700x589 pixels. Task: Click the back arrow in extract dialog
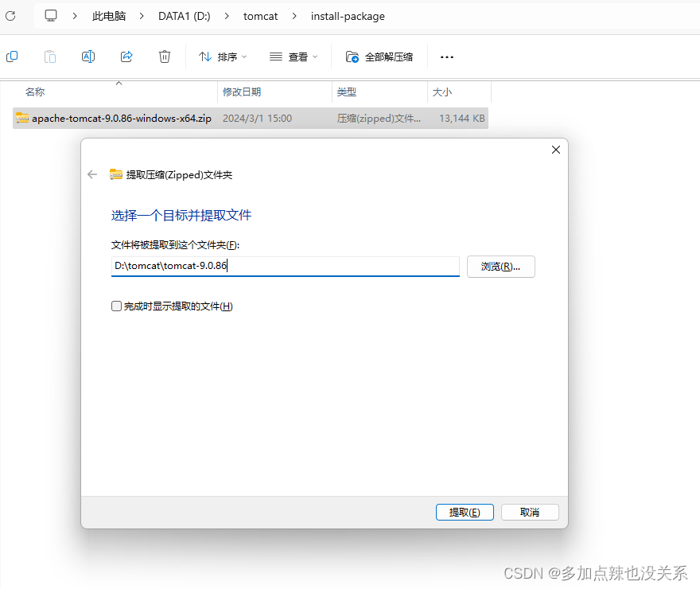[92, 174]
